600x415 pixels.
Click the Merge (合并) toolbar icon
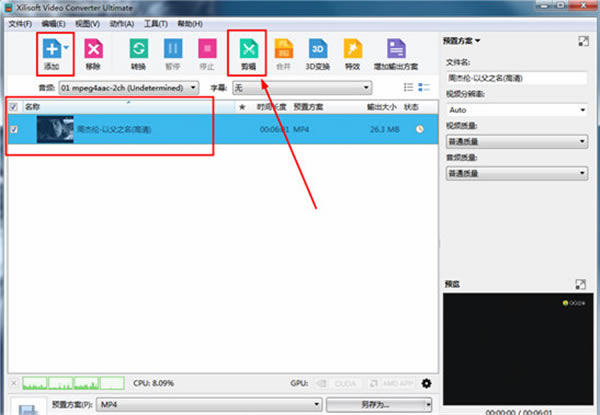pos(284,49)
